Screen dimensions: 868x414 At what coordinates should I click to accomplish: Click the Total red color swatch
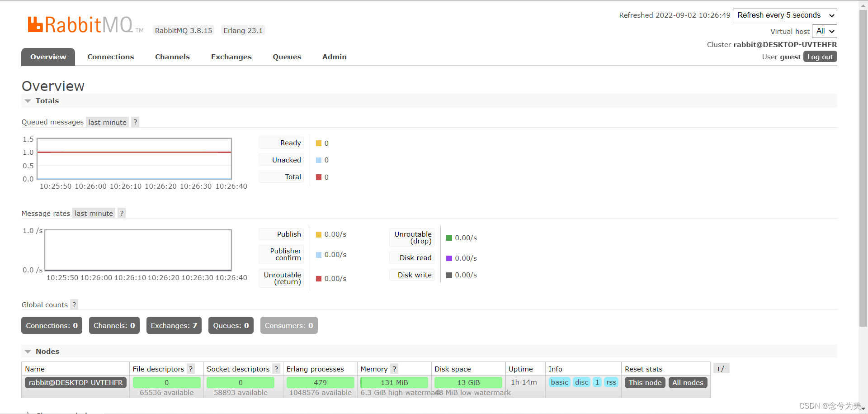coord(319,177)
